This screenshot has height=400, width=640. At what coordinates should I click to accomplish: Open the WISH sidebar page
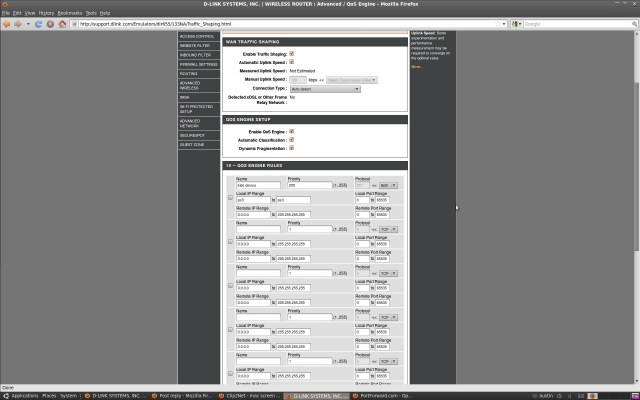click(x=199, y=98)
